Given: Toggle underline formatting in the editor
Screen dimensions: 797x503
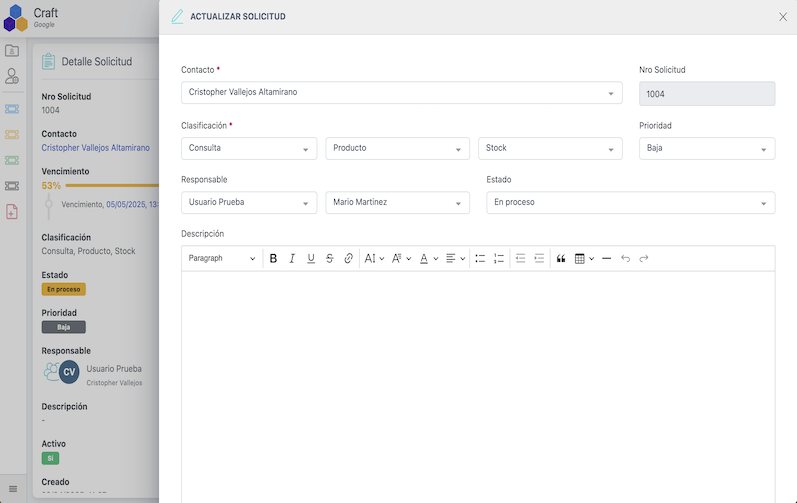Looking at the screenshot, I should (x=311, y=259).
